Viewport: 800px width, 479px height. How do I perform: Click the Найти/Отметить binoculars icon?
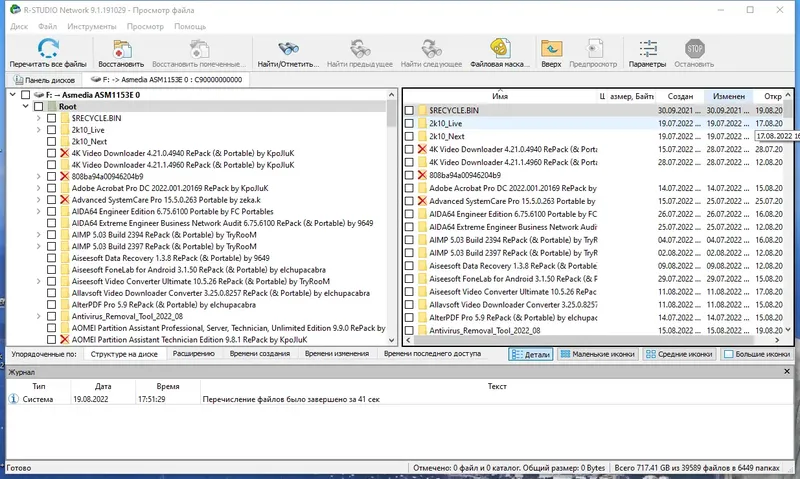[288, 49]
